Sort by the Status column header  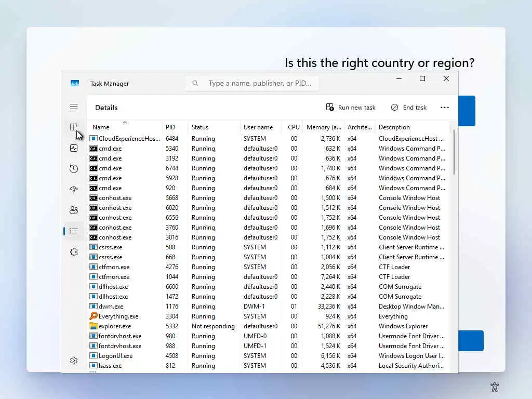click(x=214, y=127)
